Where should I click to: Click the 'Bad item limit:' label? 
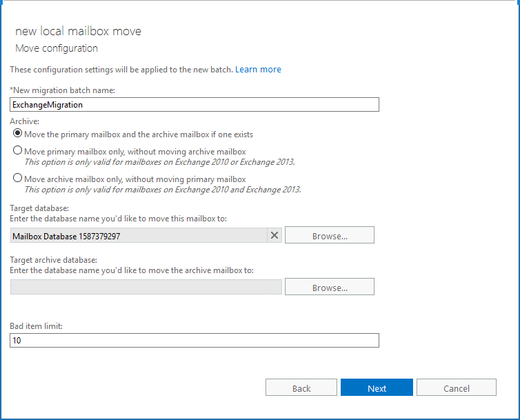(36, 326)
